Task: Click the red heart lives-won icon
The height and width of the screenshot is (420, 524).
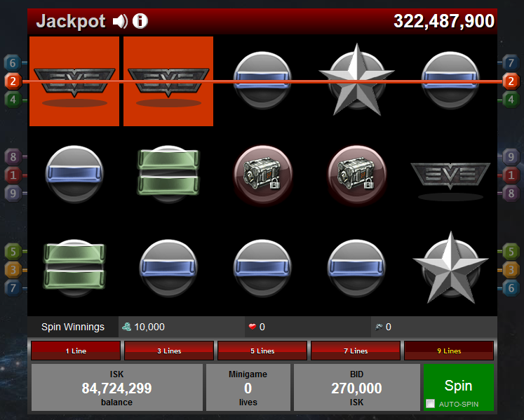Action: point(253,327)
